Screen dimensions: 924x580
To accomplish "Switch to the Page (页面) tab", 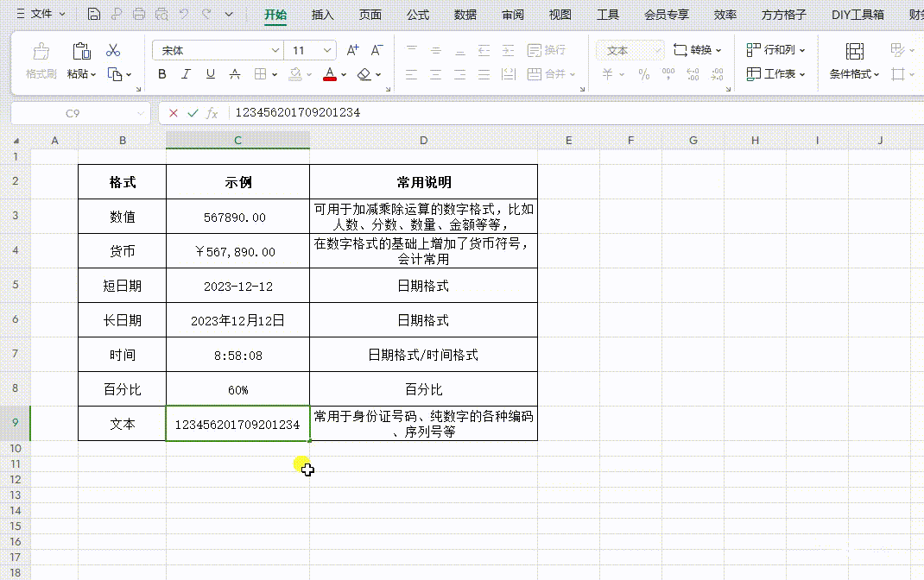I will [x=370, y=15].
